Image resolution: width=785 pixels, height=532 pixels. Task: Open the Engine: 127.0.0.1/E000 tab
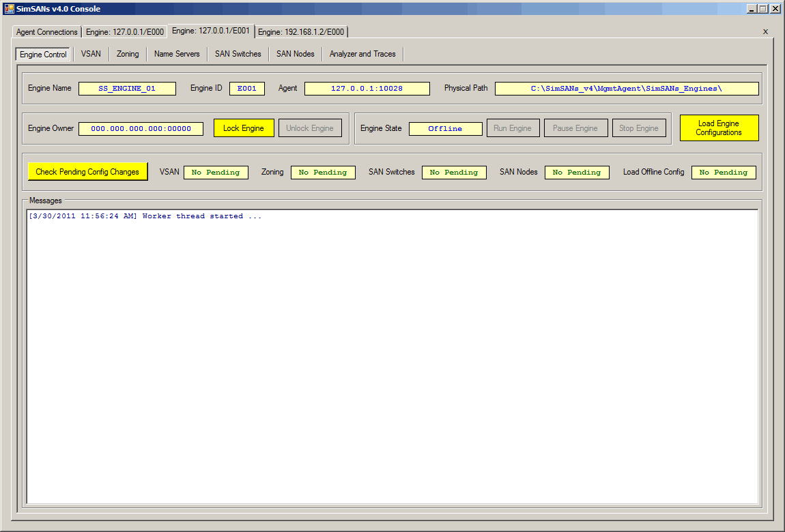(125, 32)
